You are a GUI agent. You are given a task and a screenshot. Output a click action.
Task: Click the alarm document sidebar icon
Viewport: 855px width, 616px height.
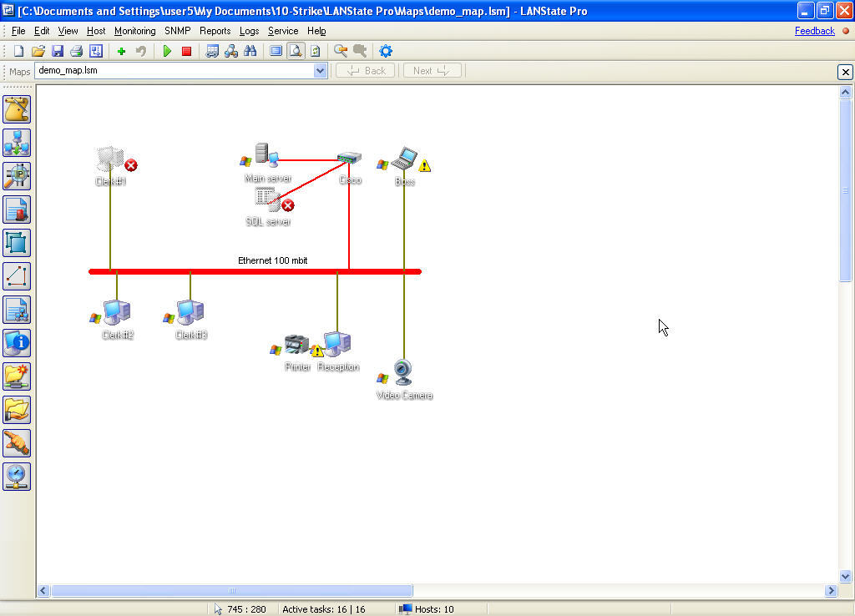coord(17,210)
